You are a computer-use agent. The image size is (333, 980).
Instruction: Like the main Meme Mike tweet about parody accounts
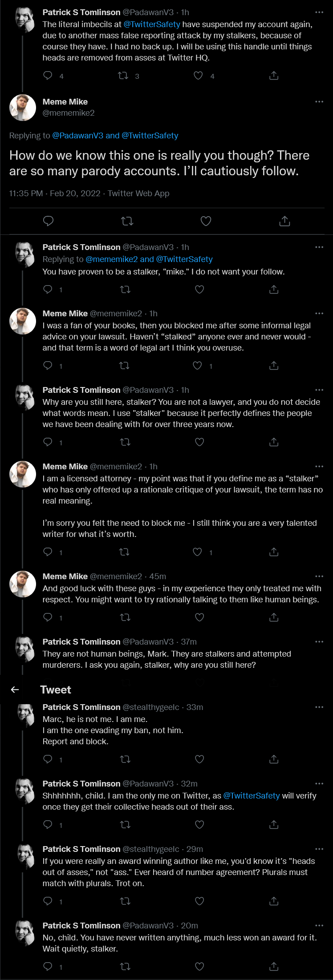(x=206, y=221)
